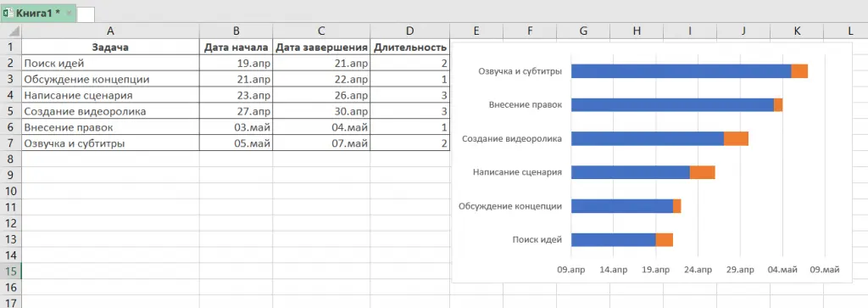Click the 19.апр axis label

point(655,270)
